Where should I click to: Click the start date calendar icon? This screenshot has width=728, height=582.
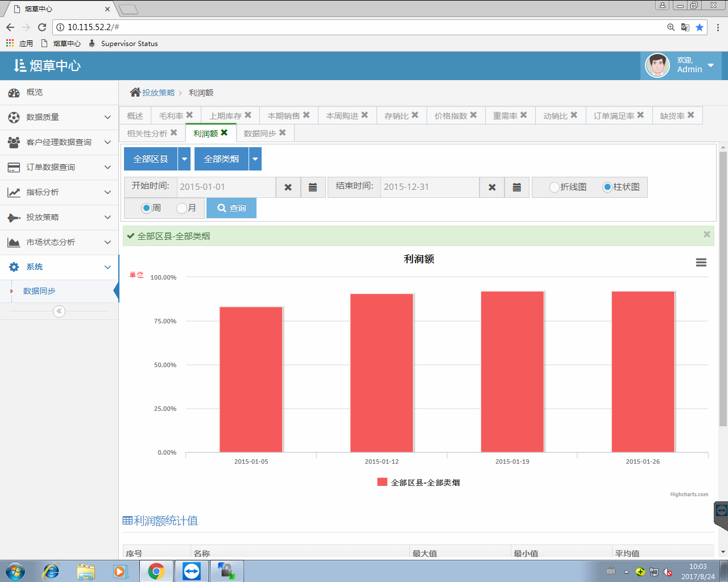pyautogui.click(x=313, y=187)
